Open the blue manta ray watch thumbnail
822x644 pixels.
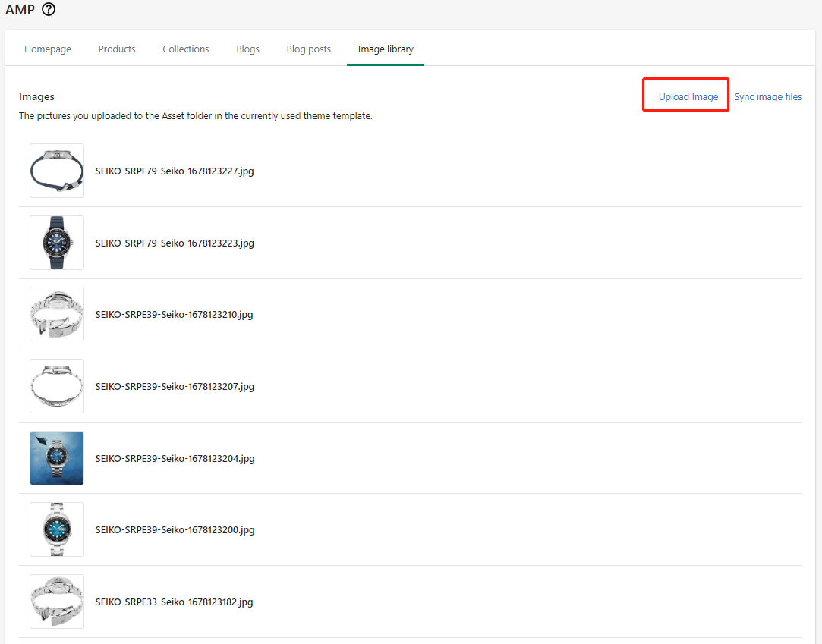point(57,458)
